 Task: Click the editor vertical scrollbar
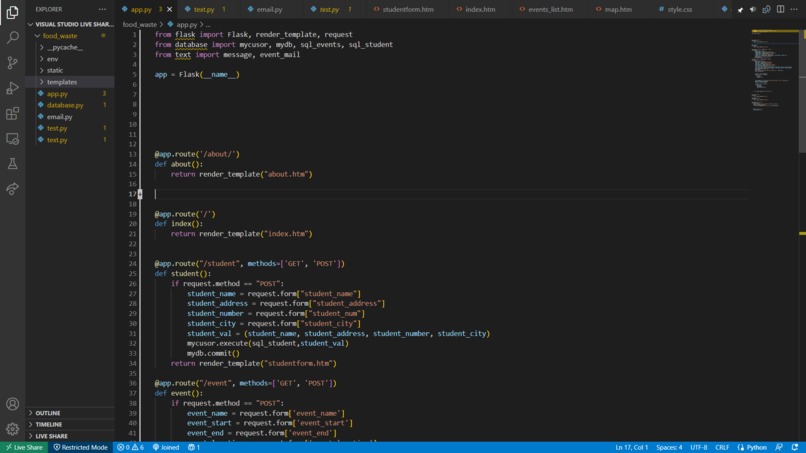click(x=802, y=90)
